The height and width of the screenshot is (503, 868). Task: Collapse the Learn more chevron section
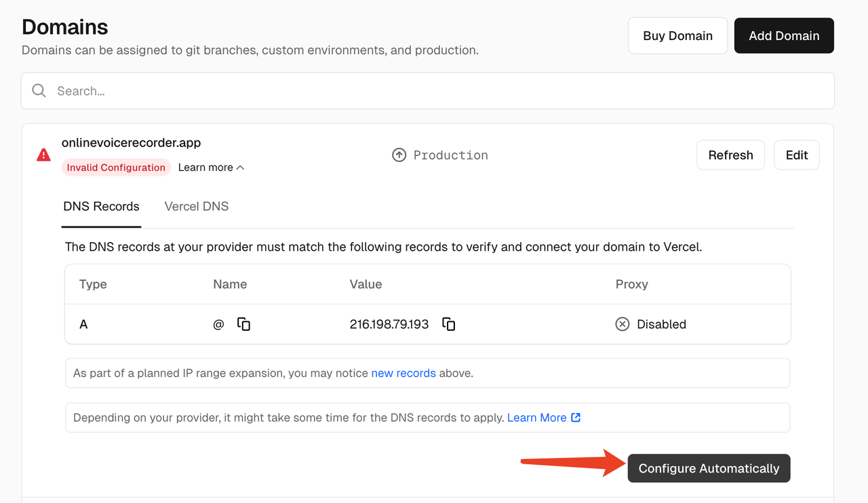click(x=240, y=167)
